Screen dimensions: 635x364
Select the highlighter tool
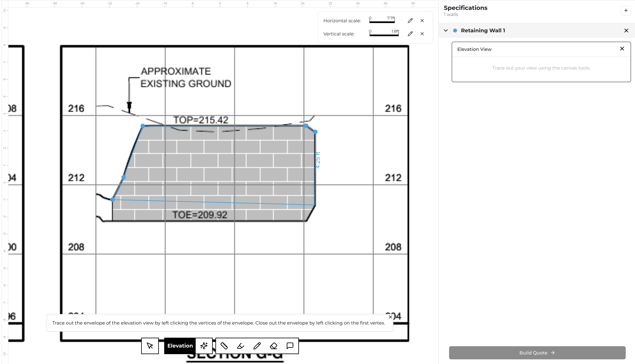click(x=240, y=346)
